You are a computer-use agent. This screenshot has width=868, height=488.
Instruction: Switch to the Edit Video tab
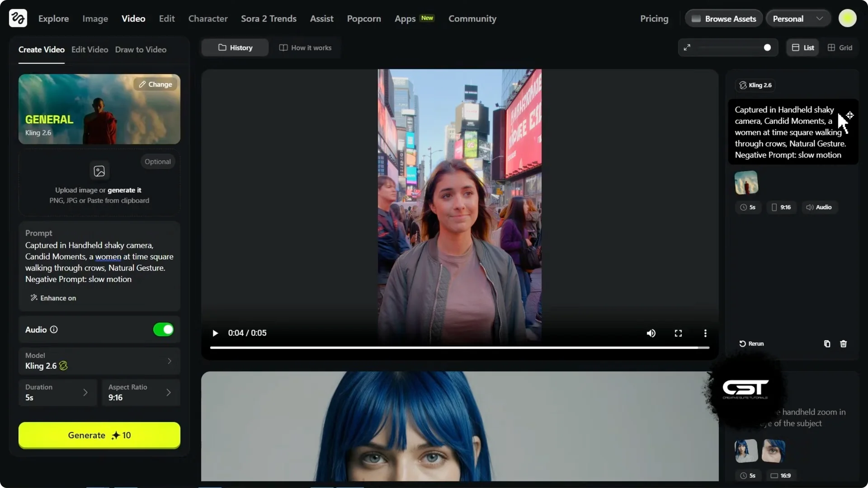click(90, 50)
